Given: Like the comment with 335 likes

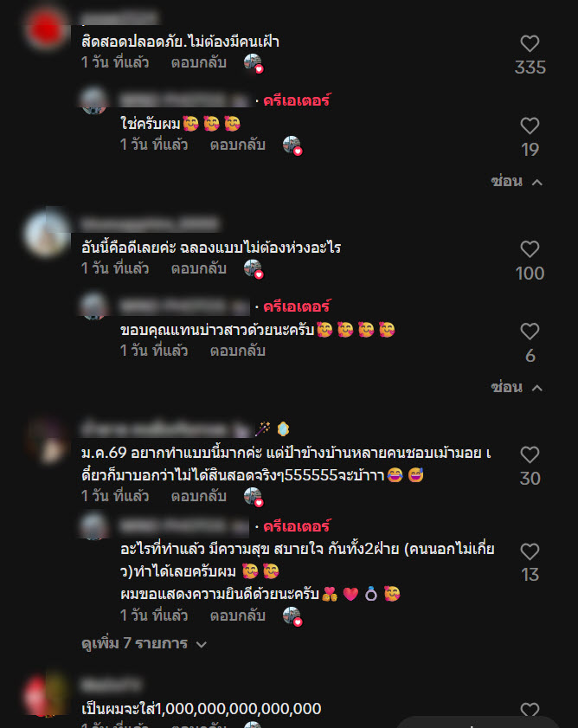Looking at the screenshot, I should 530,43.
